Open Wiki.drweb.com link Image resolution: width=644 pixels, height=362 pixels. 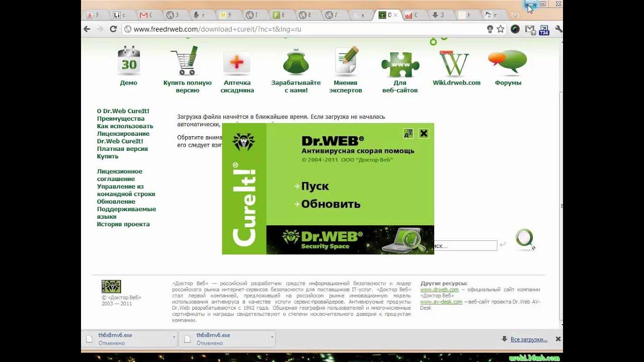pyautogui.click(x=456, y=83)
